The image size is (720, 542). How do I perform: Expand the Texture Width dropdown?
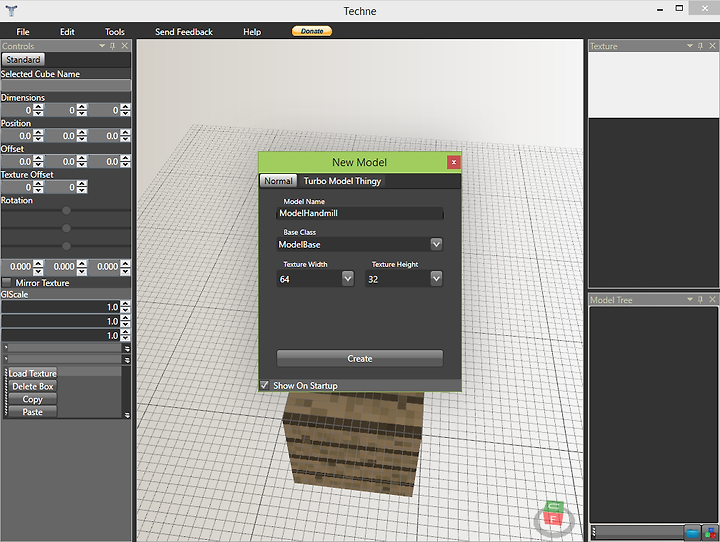(348, 278)
